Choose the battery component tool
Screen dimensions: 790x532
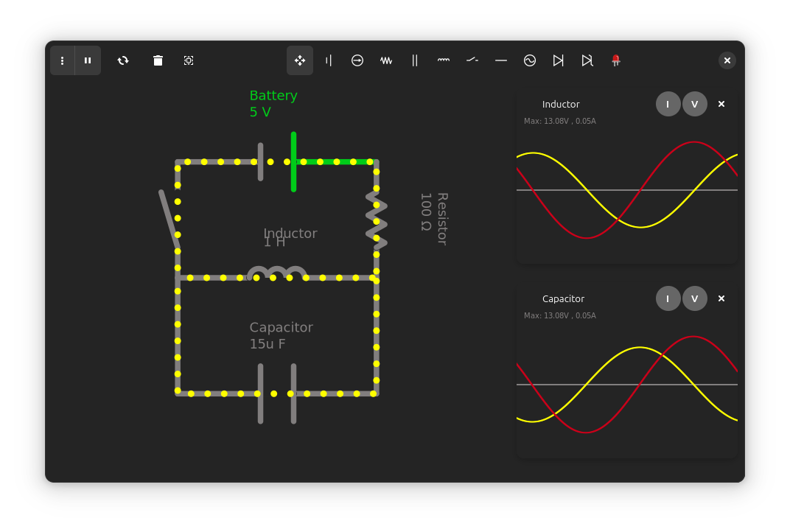329,60
